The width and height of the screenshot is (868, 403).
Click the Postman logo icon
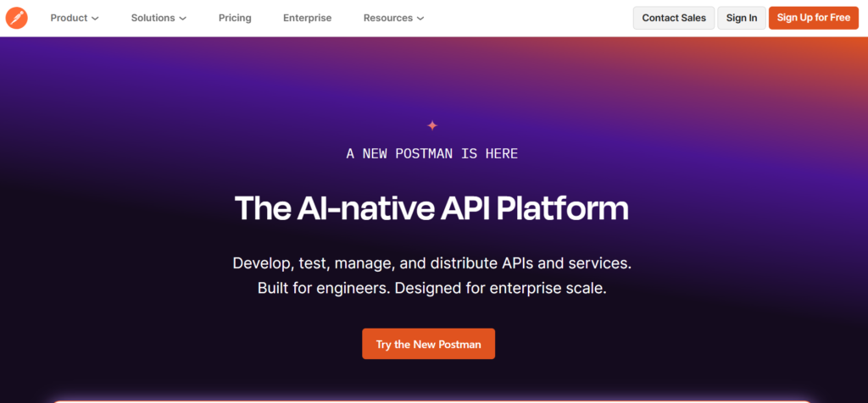(17, 18)
